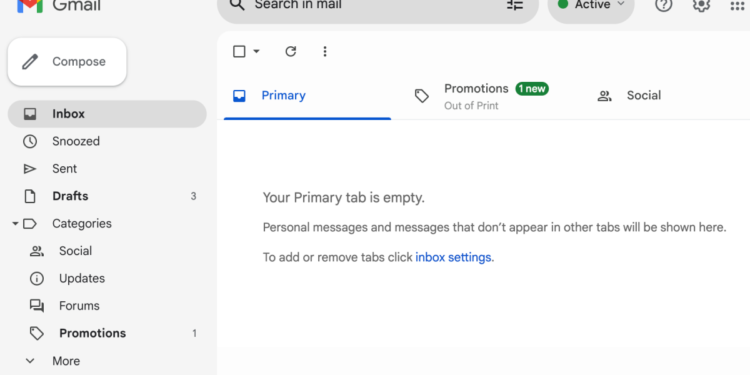The height and width of the screenshot is (375, 750).
Task: Tick the select-all checkbox
Action: pyautogui.click(x=239, y=51)
